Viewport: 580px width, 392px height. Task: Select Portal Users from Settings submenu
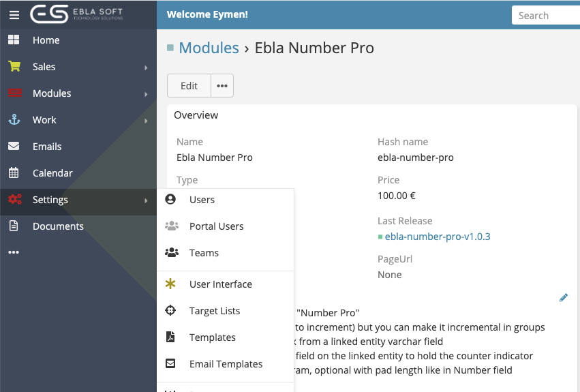coord(216,226)
